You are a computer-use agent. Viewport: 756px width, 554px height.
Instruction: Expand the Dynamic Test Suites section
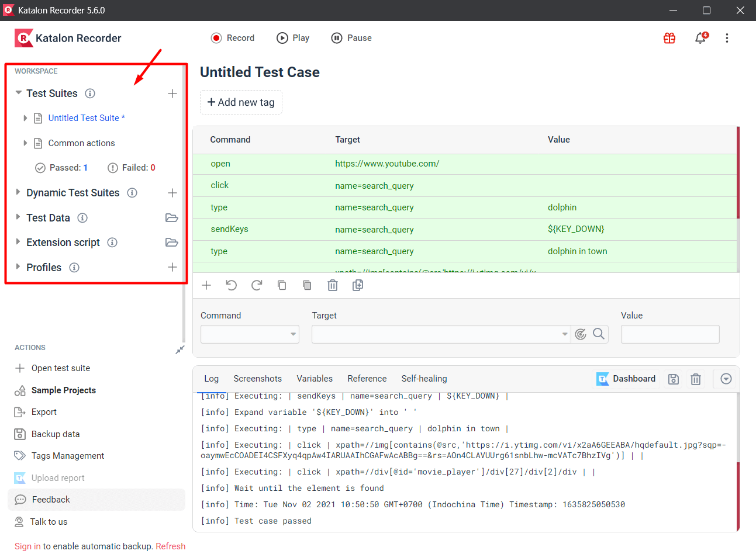[17, 192]
